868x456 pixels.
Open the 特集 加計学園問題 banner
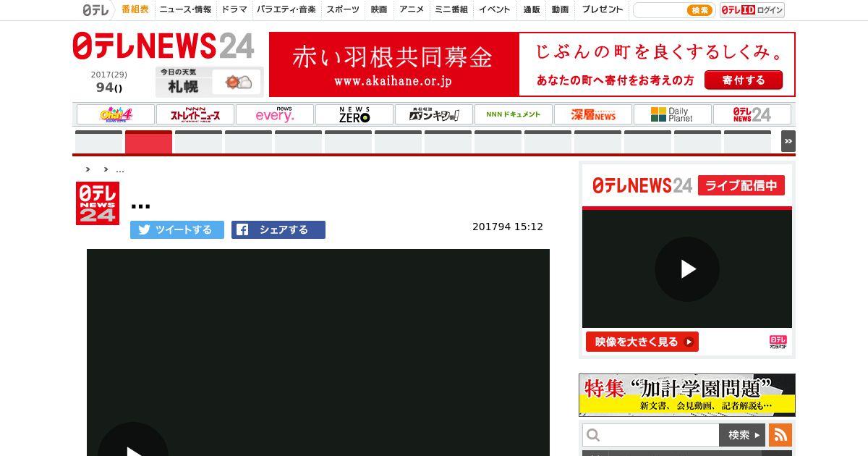687,395
